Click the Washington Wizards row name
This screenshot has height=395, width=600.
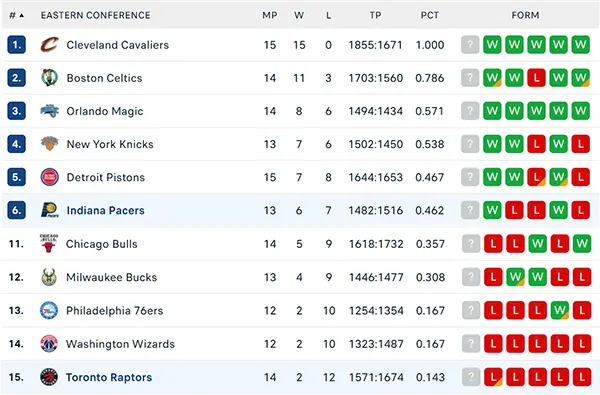point(120,344)
